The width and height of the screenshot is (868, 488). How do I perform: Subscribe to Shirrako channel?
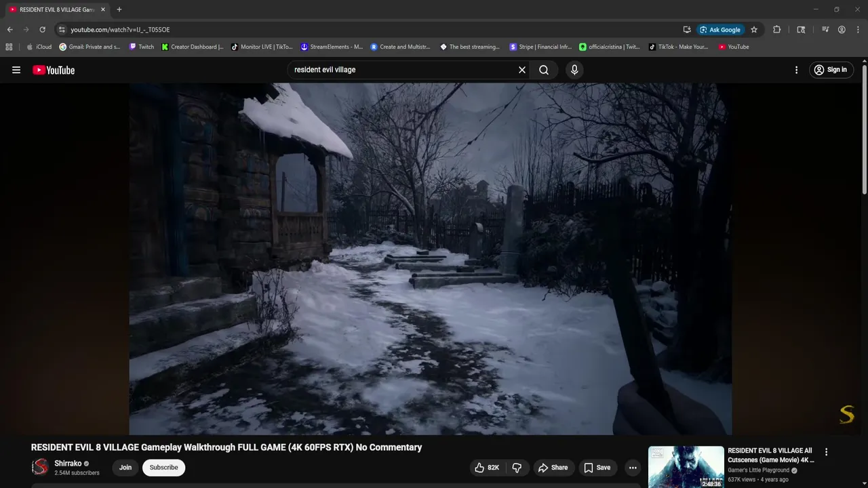[x=163, y=468]
